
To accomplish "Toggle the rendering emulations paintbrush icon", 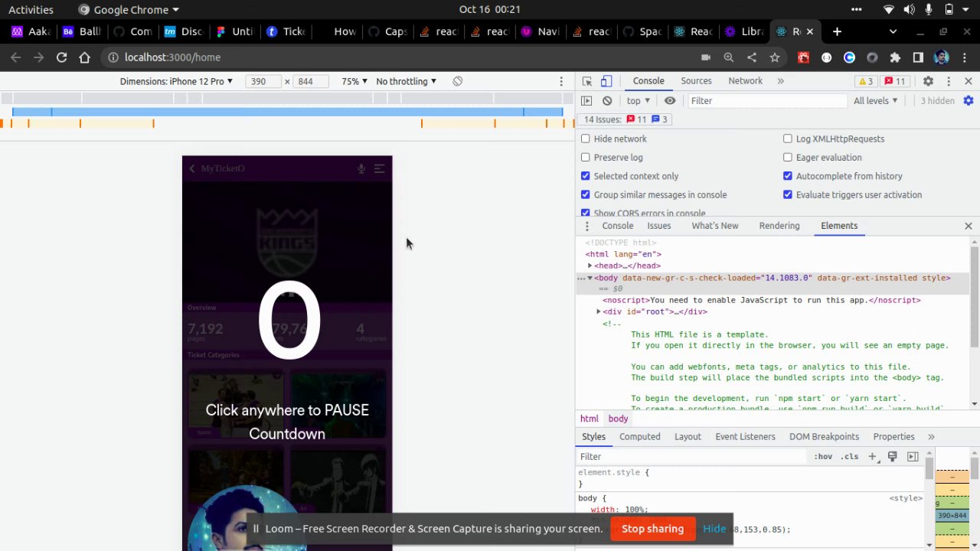I will 892,457.
